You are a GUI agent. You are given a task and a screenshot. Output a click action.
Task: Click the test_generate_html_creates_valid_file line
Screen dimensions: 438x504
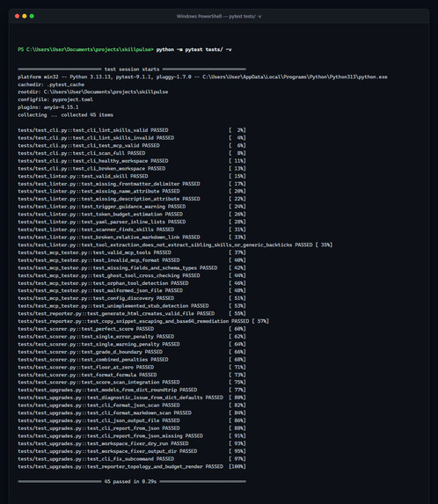132,313
